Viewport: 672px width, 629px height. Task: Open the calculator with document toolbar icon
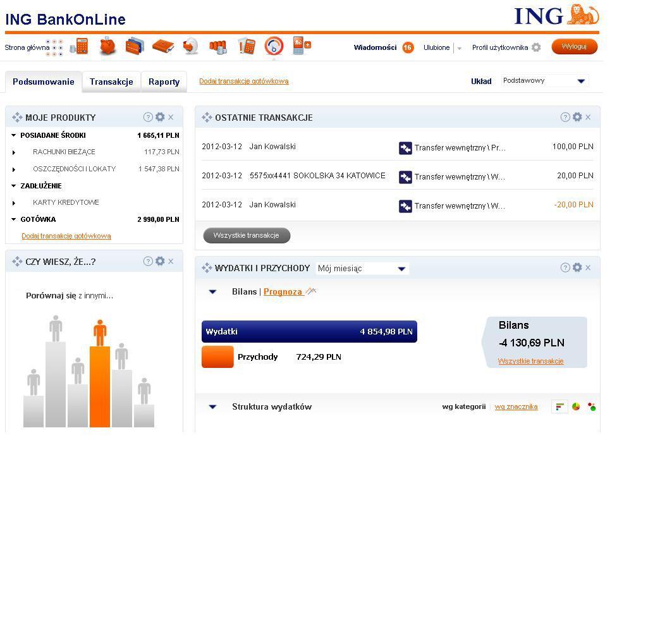247,46
